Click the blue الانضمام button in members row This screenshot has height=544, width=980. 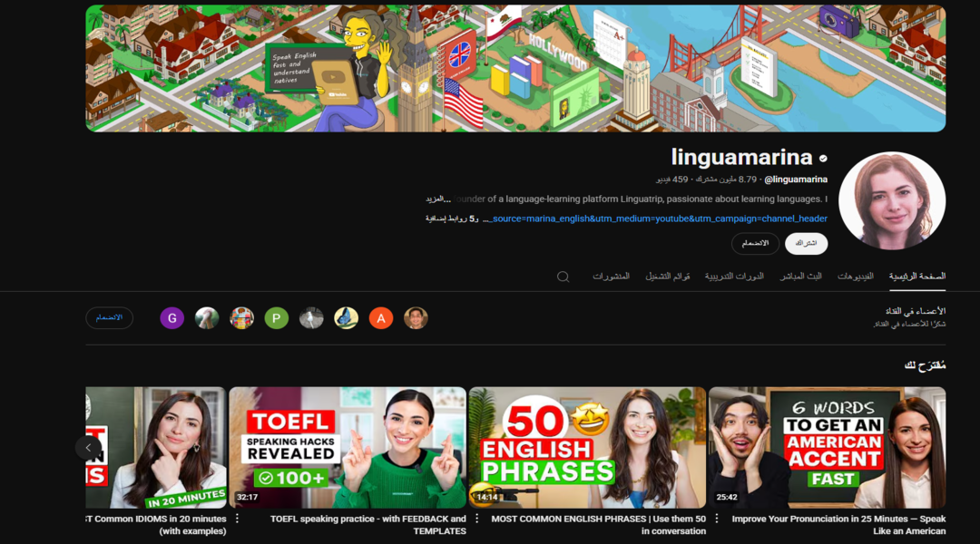click(110, 318)
